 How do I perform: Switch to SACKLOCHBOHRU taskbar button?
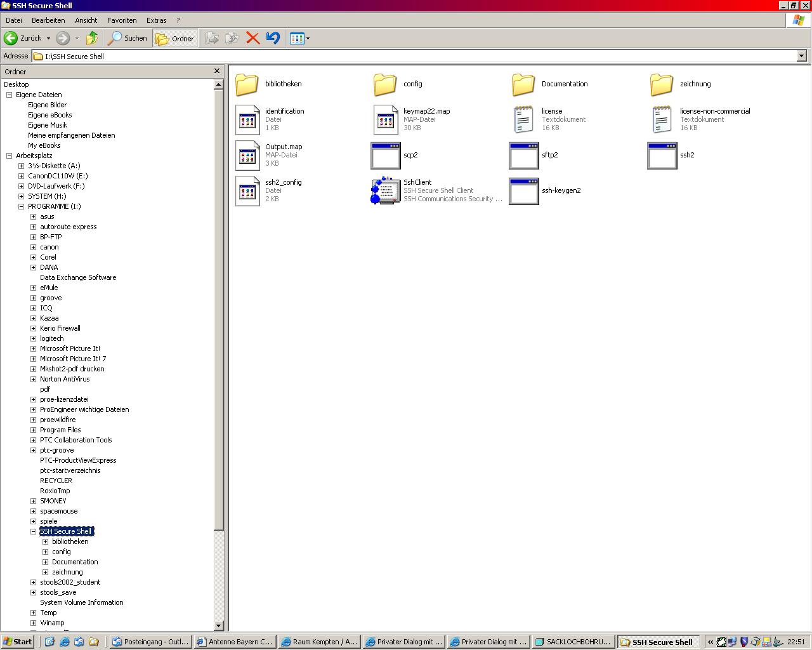tap(573, 642)
